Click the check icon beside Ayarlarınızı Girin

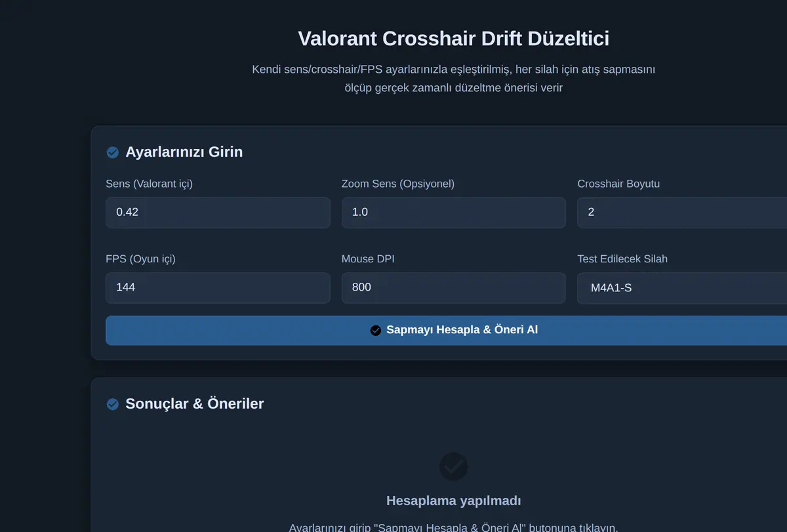(113, 152)
